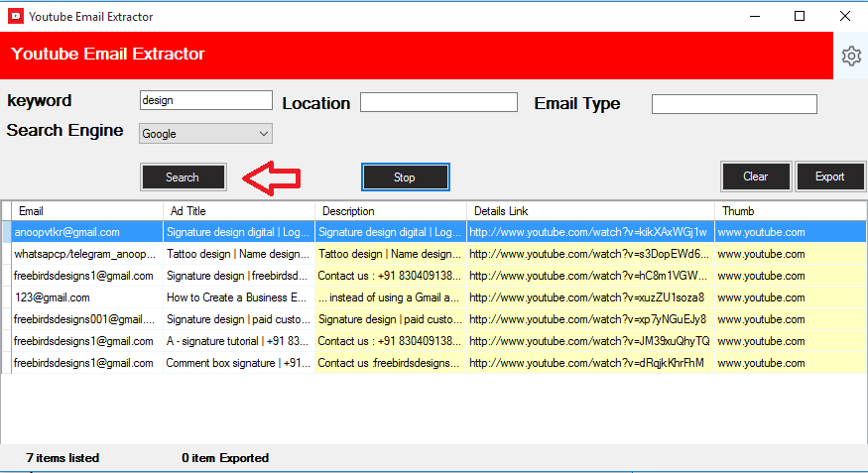This screenshot has width=868, height=473.
Task: Sort by the Email column header
Action: [87, 211]
